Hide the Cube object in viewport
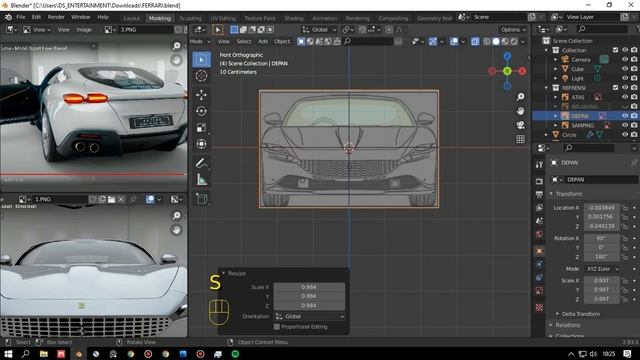 pyautogui.click(x=625, y=69)
